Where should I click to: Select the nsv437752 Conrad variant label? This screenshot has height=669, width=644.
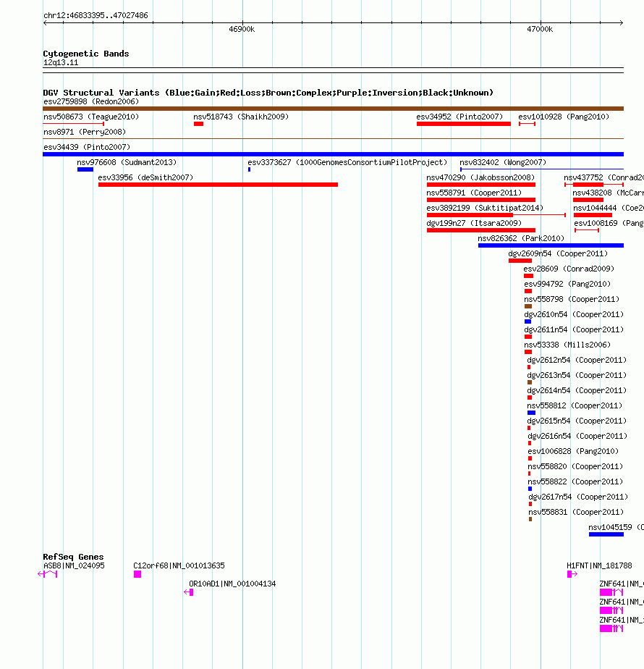pos(603,178)
